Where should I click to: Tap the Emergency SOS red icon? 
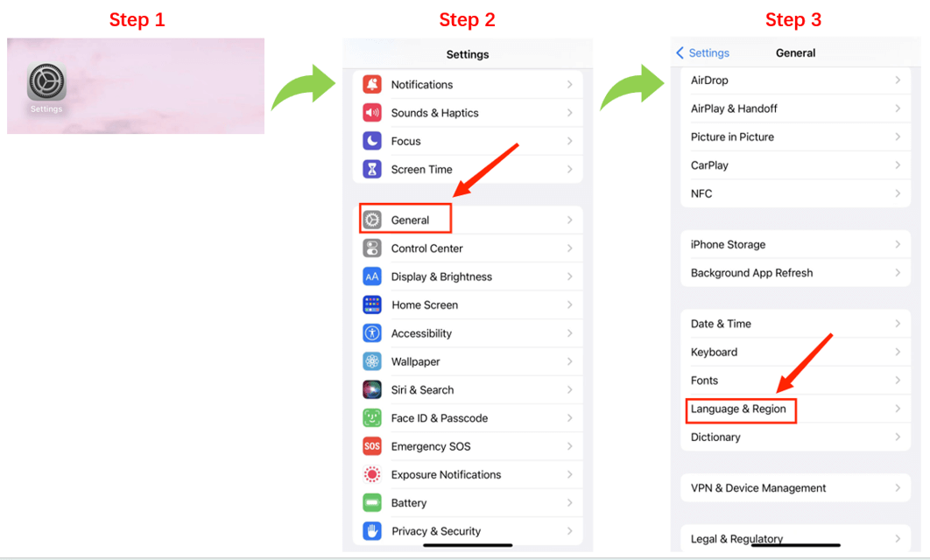tap(372, 446)
